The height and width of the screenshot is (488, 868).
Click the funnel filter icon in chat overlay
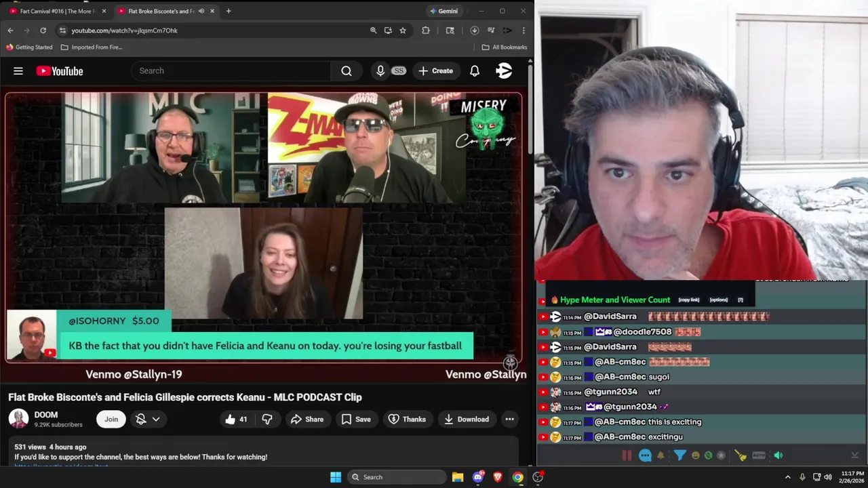(679, 455)
